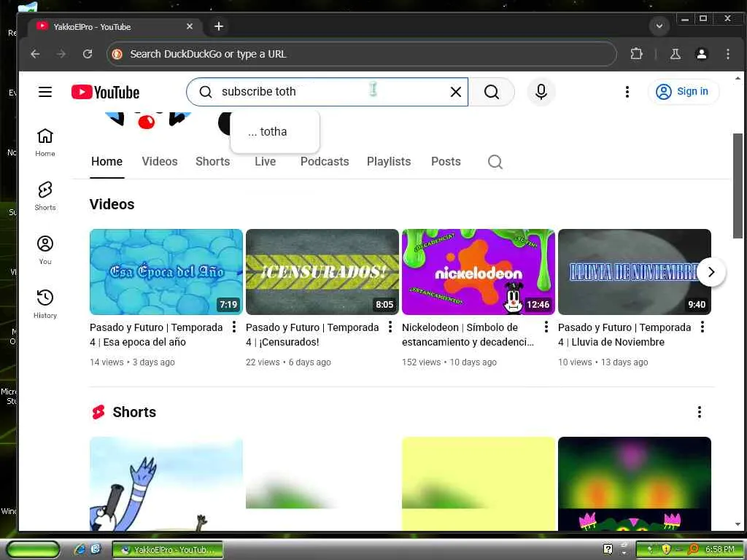
Task: Open options menu for 'Esa epoca del año' video
Action: click(x=234, y=327)
